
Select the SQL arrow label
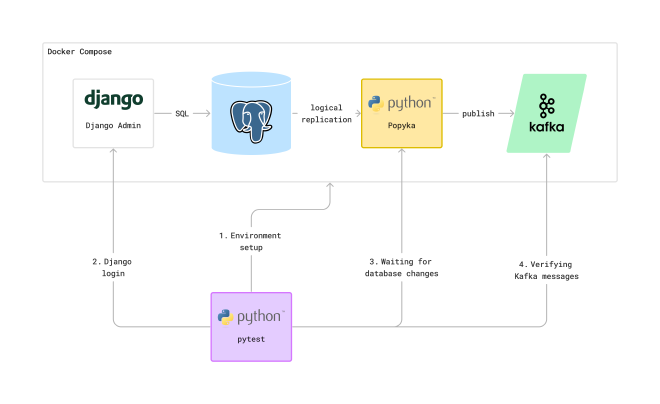182,114
